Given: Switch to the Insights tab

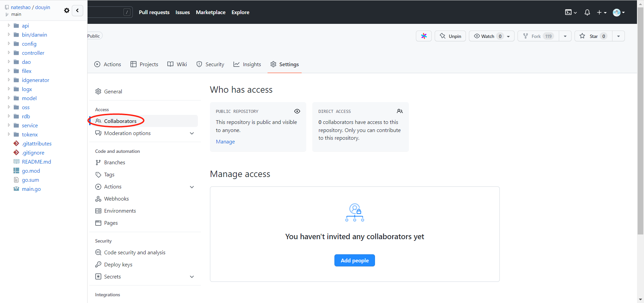Looking at the screenshot, I should [x=247, y=64].
